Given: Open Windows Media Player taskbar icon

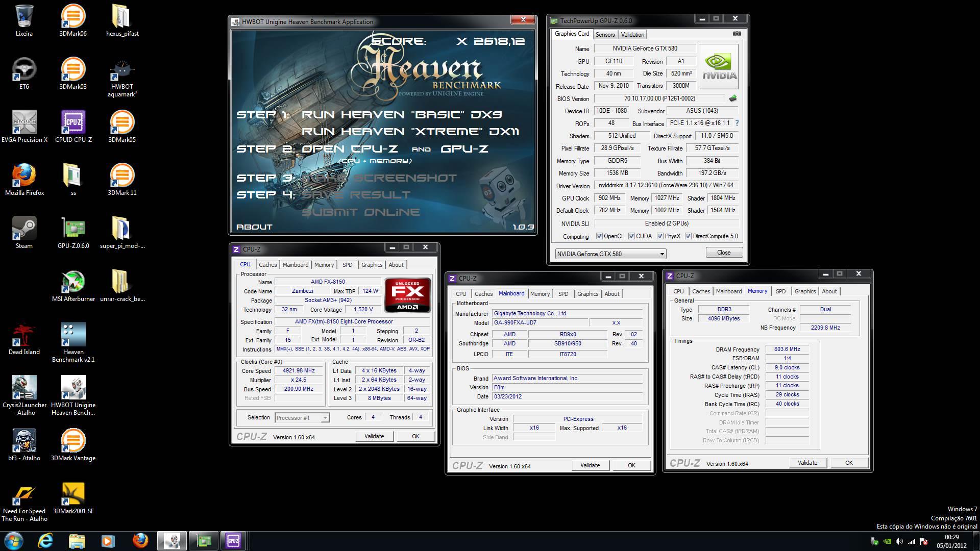Looking at the screenshot, I should pyautogui.click(x=108, y=540).
